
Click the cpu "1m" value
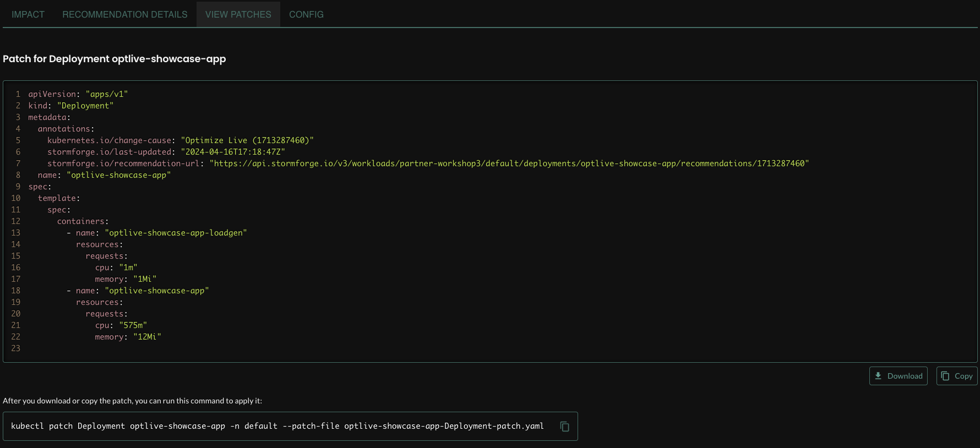click(x=128, y=267)
